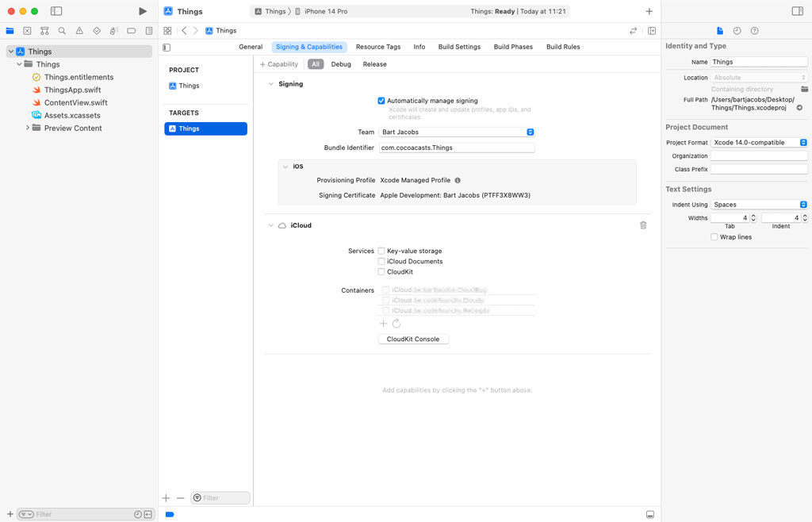The height and width of the screenshot is (522, 812).
Task: Click the + Capability button
Action: 279,64
